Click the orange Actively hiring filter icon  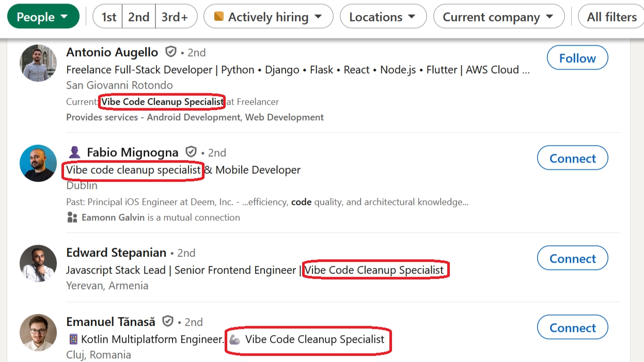tap(219, 17)
